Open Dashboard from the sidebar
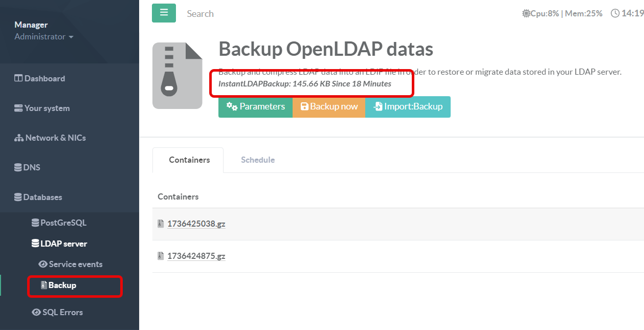 click(40, 78)
